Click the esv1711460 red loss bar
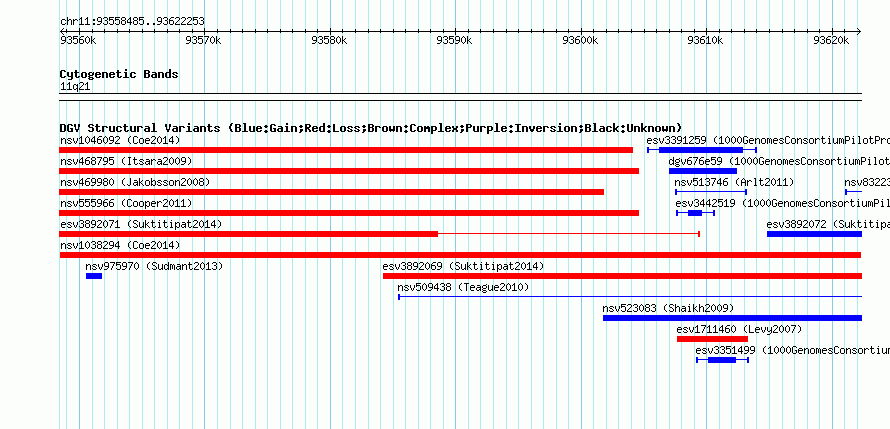Image resolution: width=890 pixels, height=429 pixels. click(x=712, y=339)
